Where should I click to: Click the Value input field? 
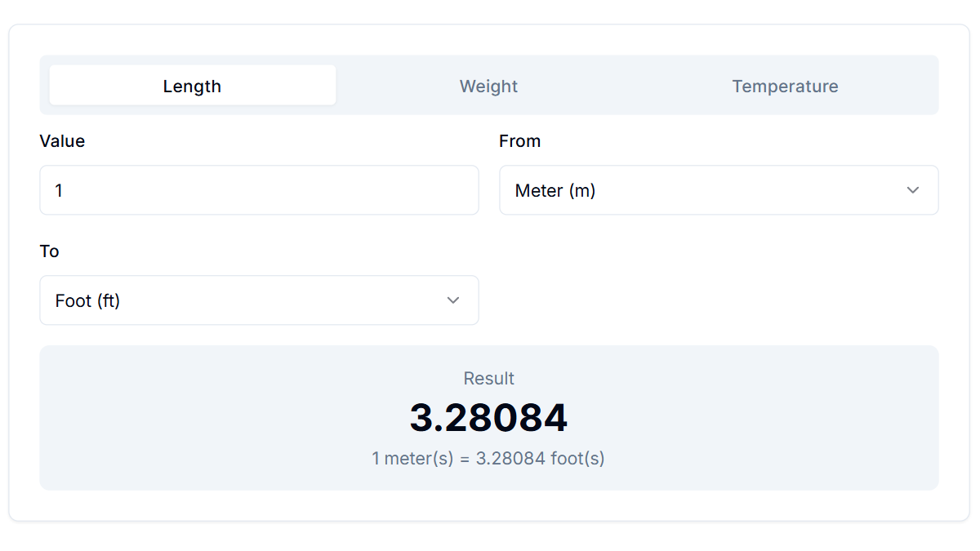coord(259,190)
